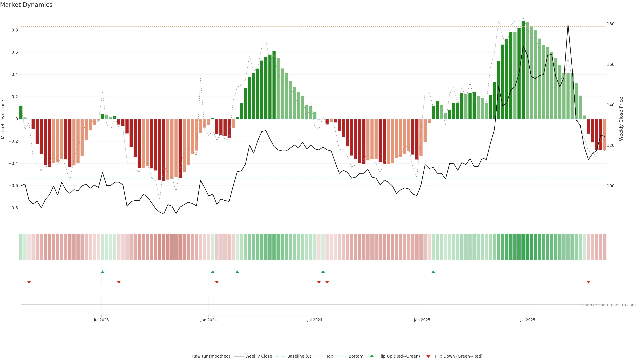Click the Market Dynamics chart title

click(x=26, y=5)
